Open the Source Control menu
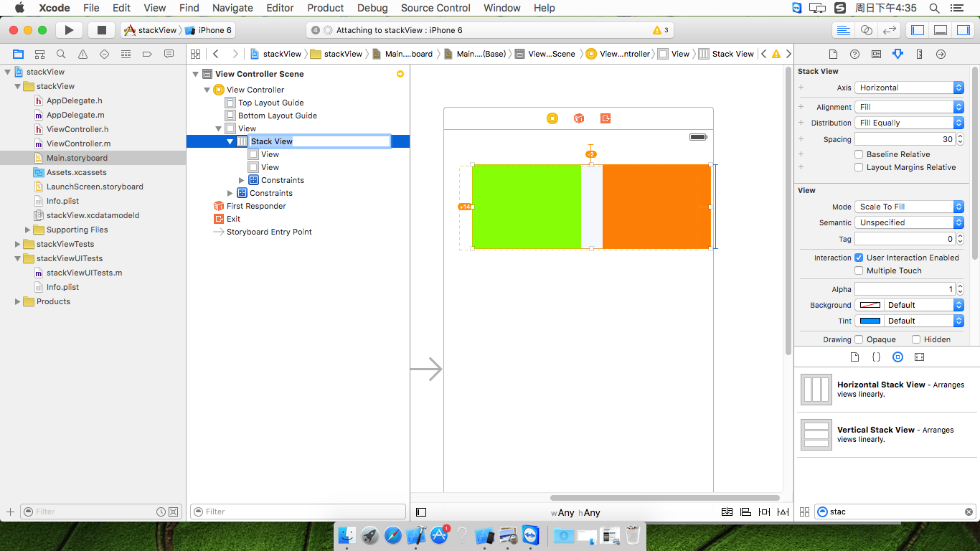This screenshot has height=551, width=980. click(x=435, y=8)
